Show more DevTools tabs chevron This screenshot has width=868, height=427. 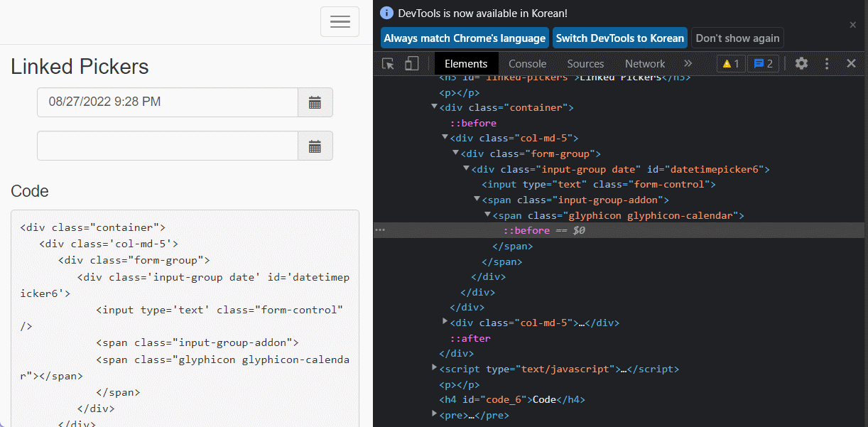pyautogui.click(x=688, y=63)
